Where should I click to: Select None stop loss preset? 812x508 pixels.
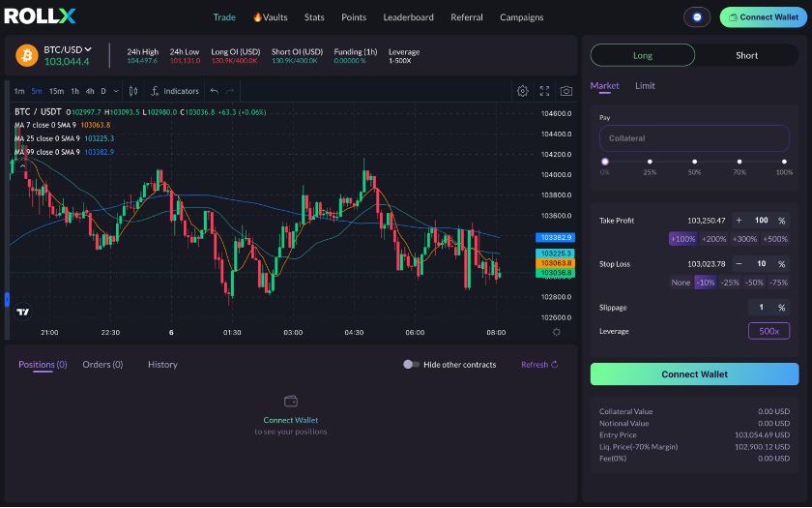681,283
